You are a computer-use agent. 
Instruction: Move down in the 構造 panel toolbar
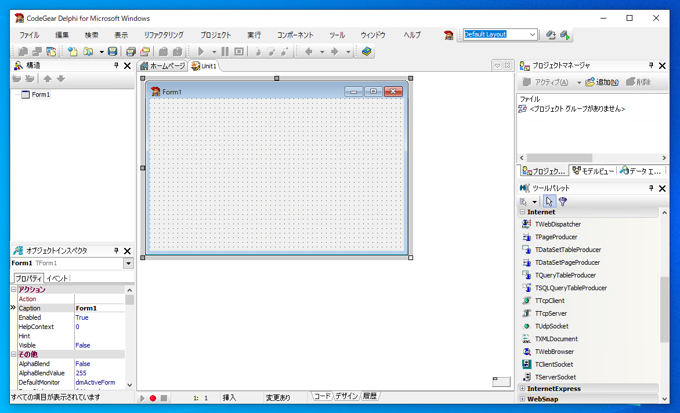click(x=61, y=79)
